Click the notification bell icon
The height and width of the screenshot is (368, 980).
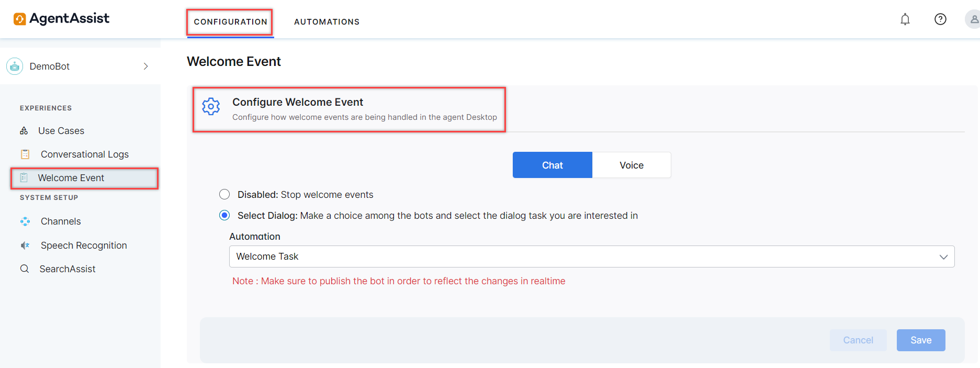(905, 19)
